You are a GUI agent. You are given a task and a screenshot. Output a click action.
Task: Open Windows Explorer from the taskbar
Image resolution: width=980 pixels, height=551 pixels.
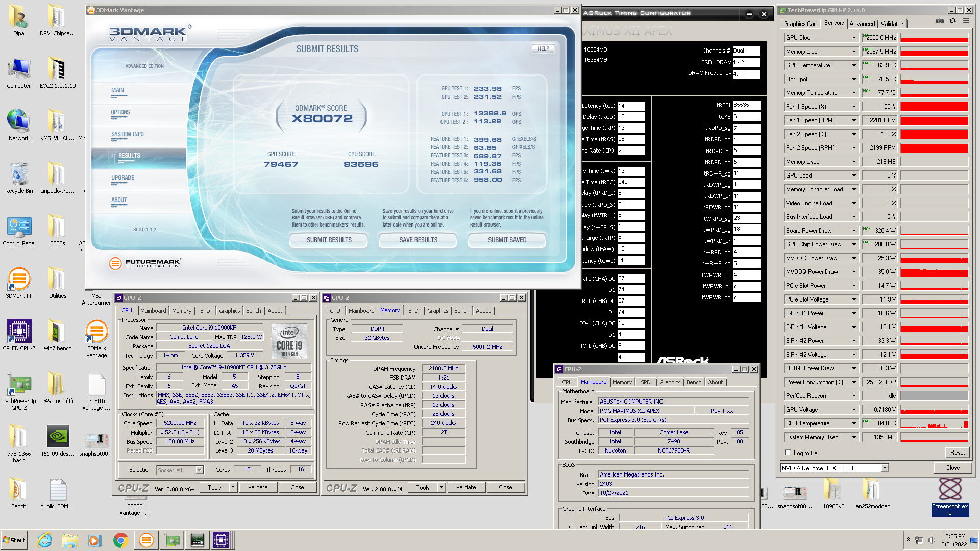pyautogui.click(x=70, y=540)
